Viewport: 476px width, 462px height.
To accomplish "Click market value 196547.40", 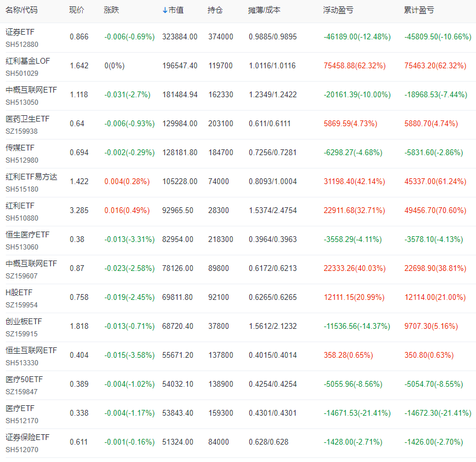I will click(180, 65).
